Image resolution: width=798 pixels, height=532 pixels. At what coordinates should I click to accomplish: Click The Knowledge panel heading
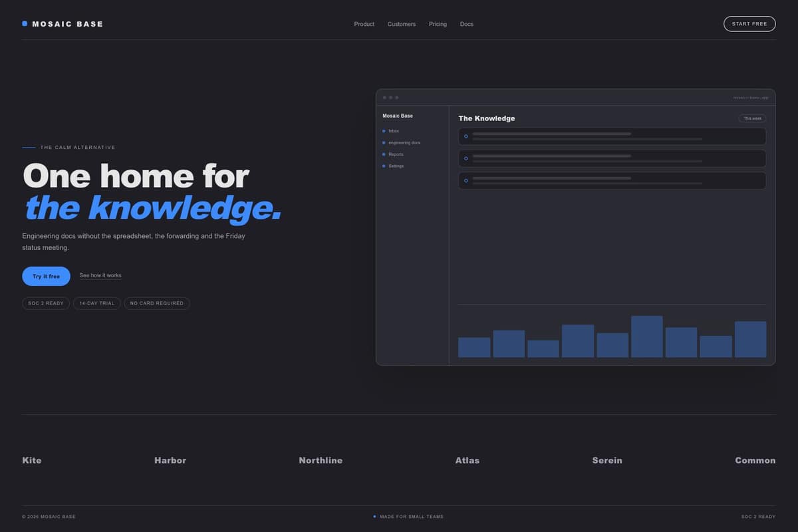pos(487,118)
